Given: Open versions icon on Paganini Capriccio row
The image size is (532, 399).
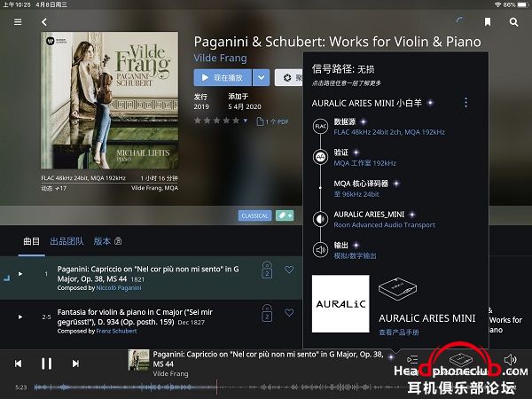Looking at the screenshot, I should pyautogui.click(x=267, y=270).
